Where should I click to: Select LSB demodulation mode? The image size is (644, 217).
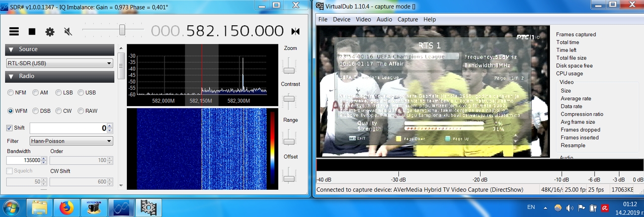click(64, 93)
